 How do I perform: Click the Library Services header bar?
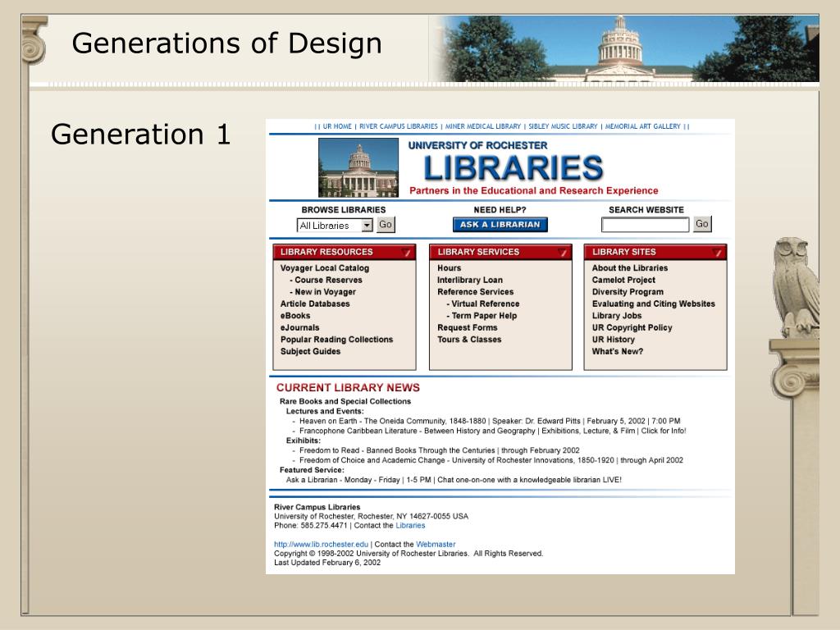tap(500, 253)
